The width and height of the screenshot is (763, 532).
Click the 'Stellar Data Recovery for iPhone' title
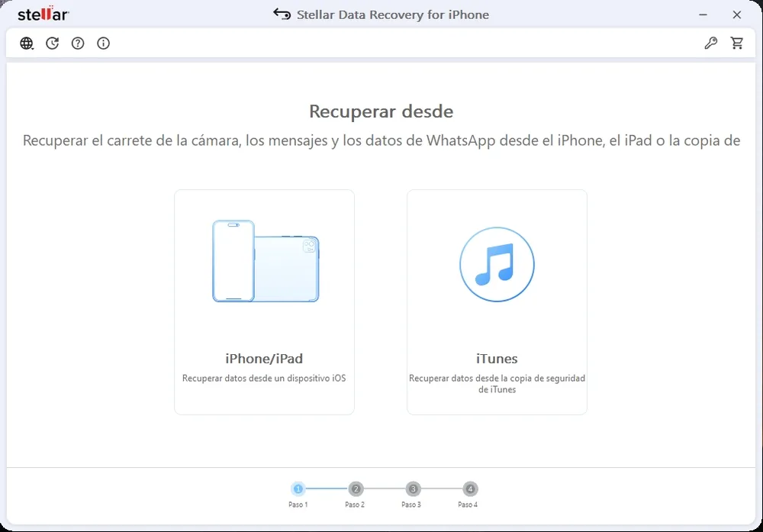coord(393,15)
